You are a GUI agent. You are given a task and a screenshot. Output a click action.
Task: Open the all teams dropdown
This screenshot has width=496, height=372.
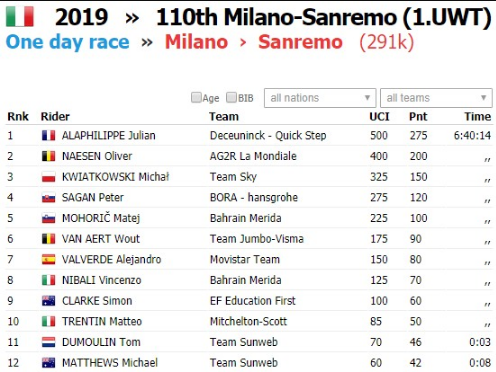click(x=436, y=98)
